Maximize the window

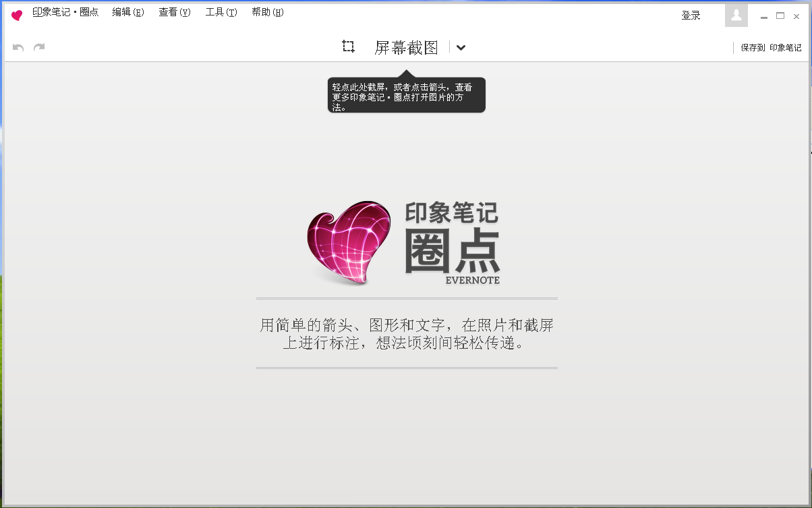(780, 16)
